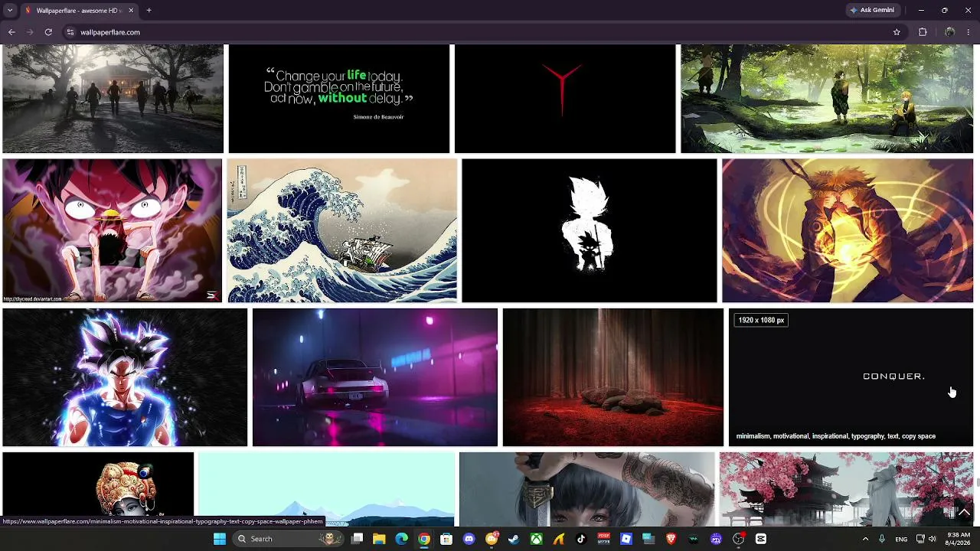Open the cherry blossom pagoda wallpaper
The height and width of the screenshot is (551, 980).
(846, 489)
